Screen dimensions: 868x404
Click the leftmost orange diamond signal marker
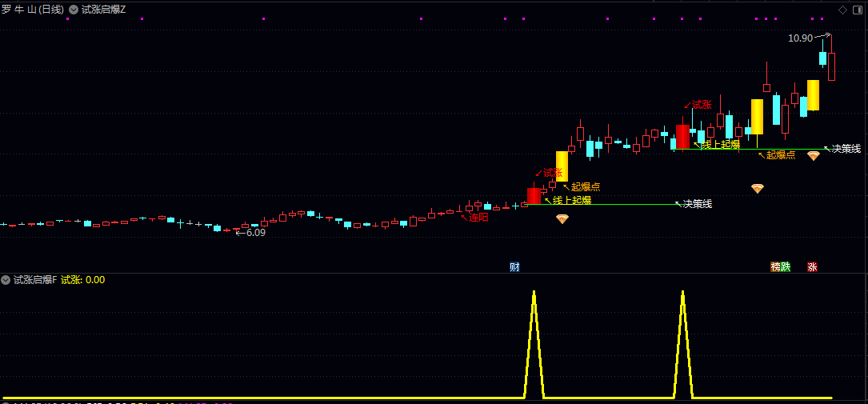(x=562, y=219)
